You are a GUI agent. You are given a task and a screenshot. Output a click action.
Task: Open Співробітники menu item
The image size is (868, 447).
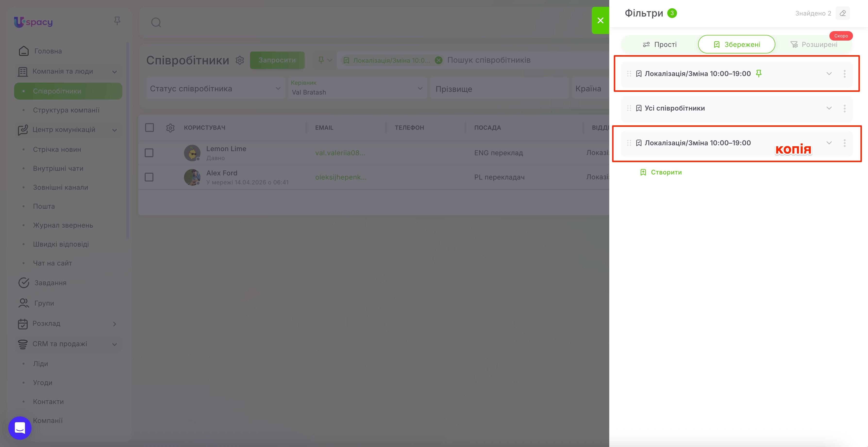(68, 91)
